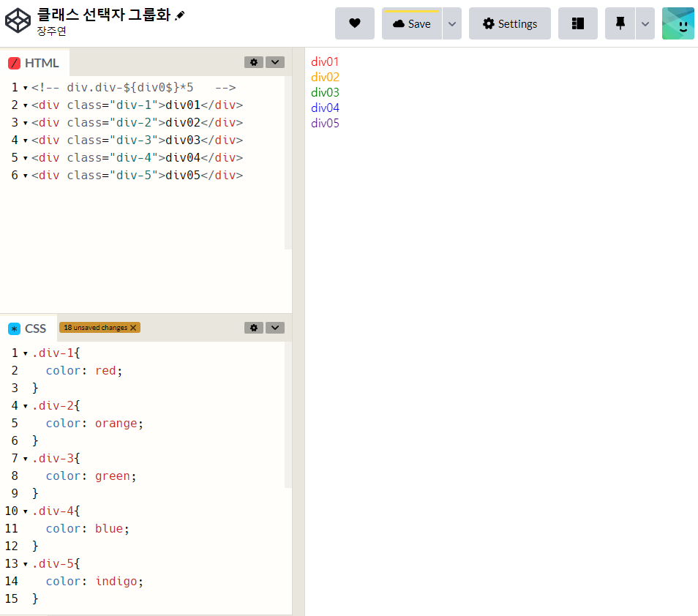Image resolution: width=698 pixels, height=616 pixels.
Task: Collapse the .div-4 CSS rule
Action: (26, 511)
